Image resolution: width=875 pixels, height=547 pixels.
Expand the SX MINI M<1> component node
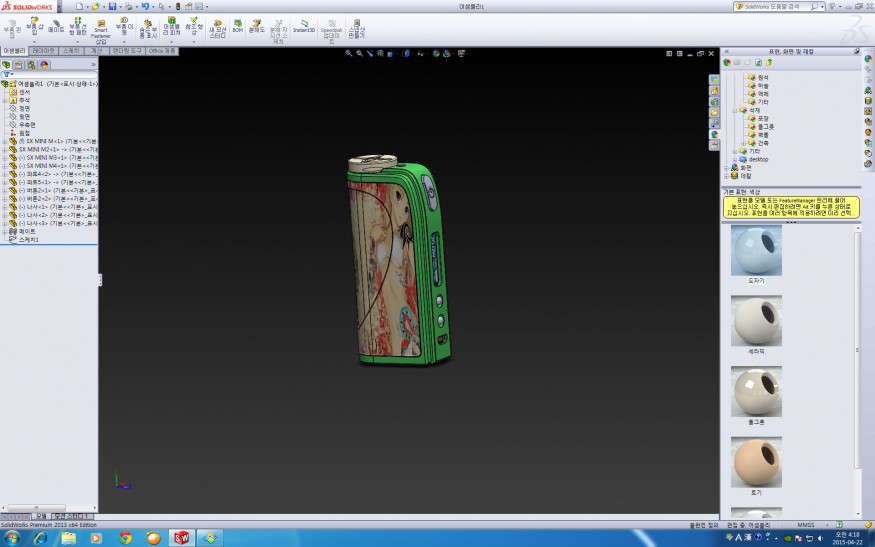click(x=4, y=142)
